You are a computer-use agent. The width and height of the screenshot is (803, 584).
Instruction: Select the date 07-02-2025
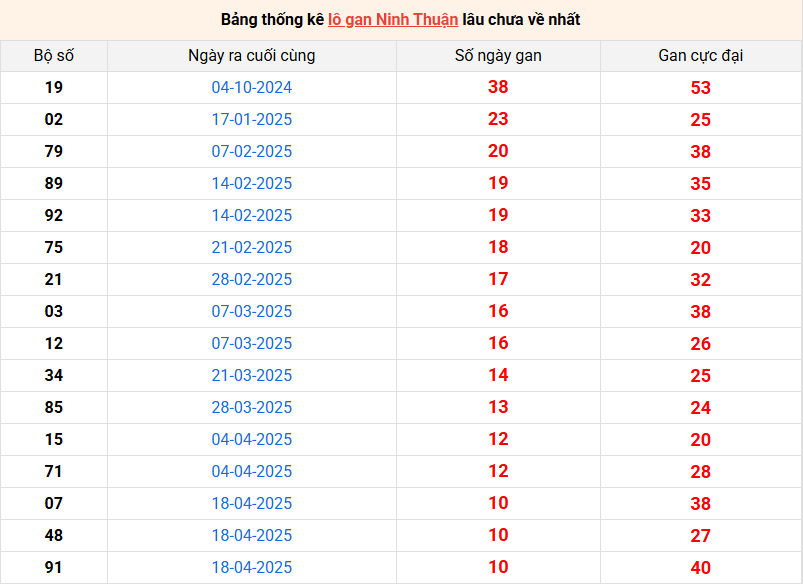click(252, 152)
